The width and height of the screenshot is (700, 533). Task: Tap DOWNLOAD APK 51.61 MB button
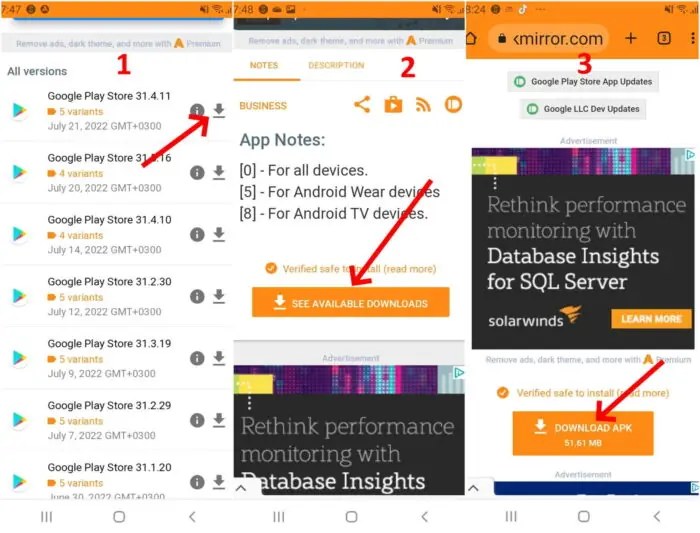[583, 433]
